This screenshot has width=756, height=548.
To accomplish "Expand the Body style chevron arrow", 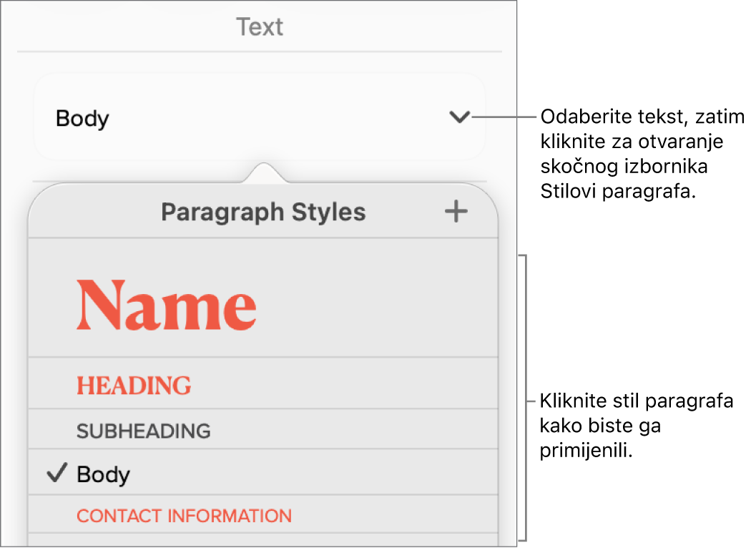I will 459,117.
